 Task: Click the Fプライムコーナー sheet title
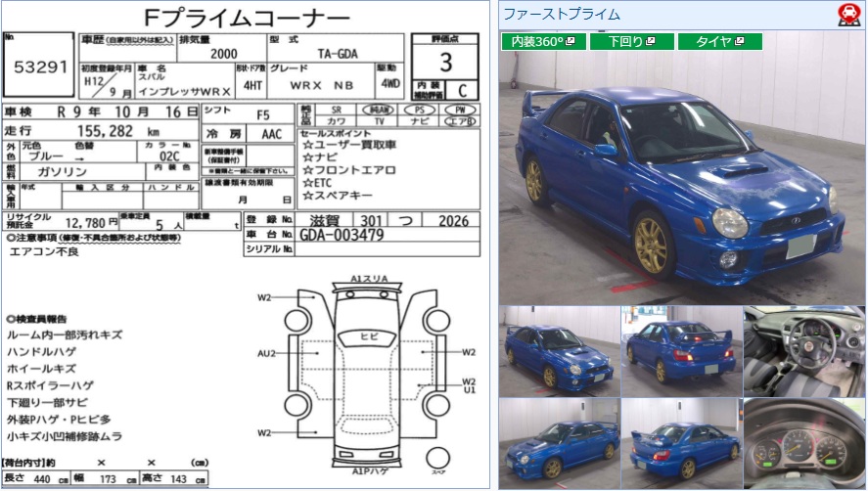[x=247, y=18]
